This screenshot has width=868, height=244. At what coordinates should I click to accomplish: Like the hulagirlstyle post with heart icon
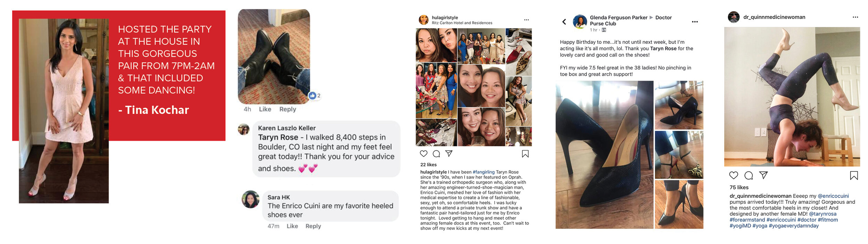click(424, 153)
